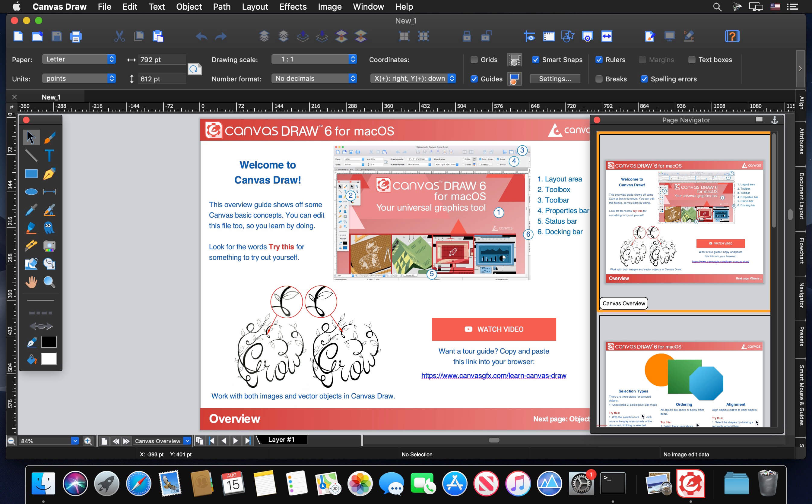This screenshot has height=504, width=812.
Task: Select the Text tool in toolbox
Action: click(x=49, y=155)
